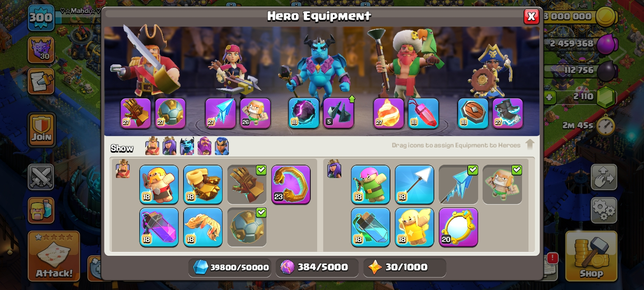This screenshot has height=290, width=644.
Task: Choose the Magic Mirror equipment level 20
Action: [458, 227]
